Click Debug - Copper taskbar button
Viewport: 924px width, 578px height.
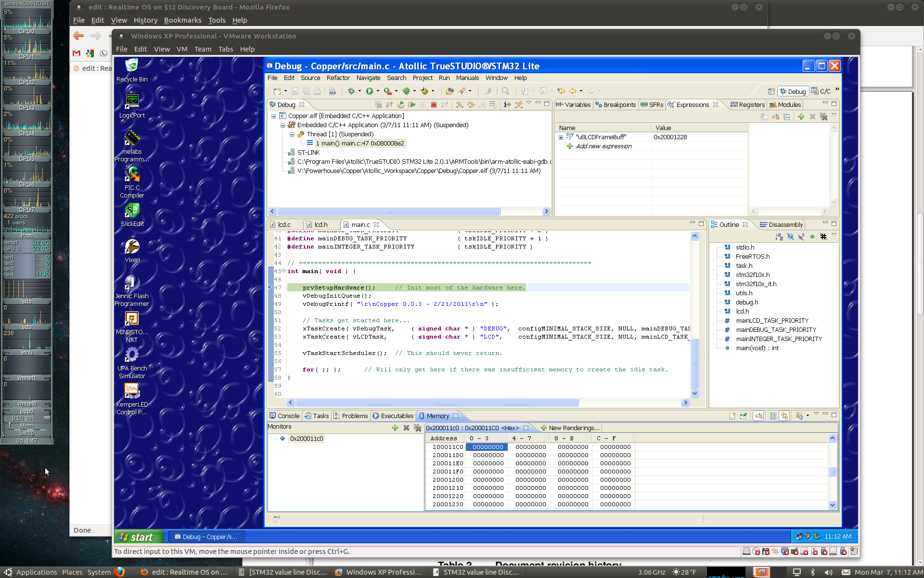(206, 537)
